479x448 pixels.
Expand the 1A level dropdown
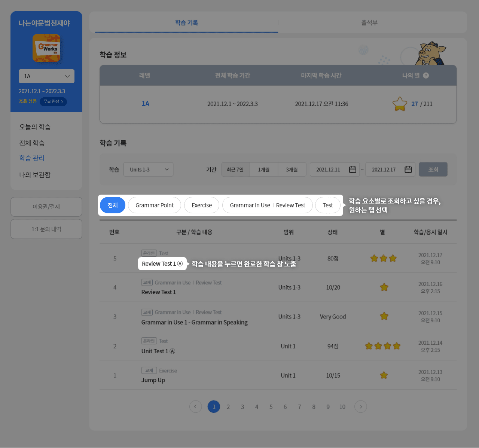[x=46, y=76]
